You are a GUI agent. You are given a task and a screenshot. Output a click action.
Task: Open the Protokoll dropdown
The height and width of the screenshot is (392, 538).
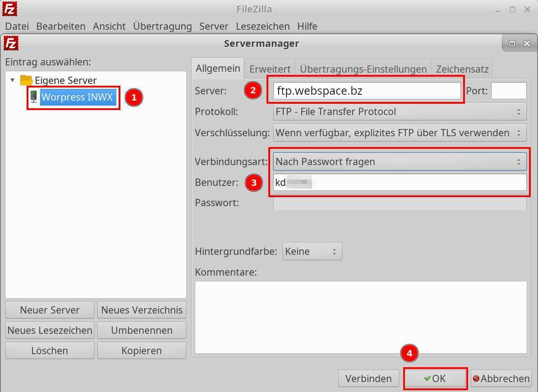pos(400,112)
